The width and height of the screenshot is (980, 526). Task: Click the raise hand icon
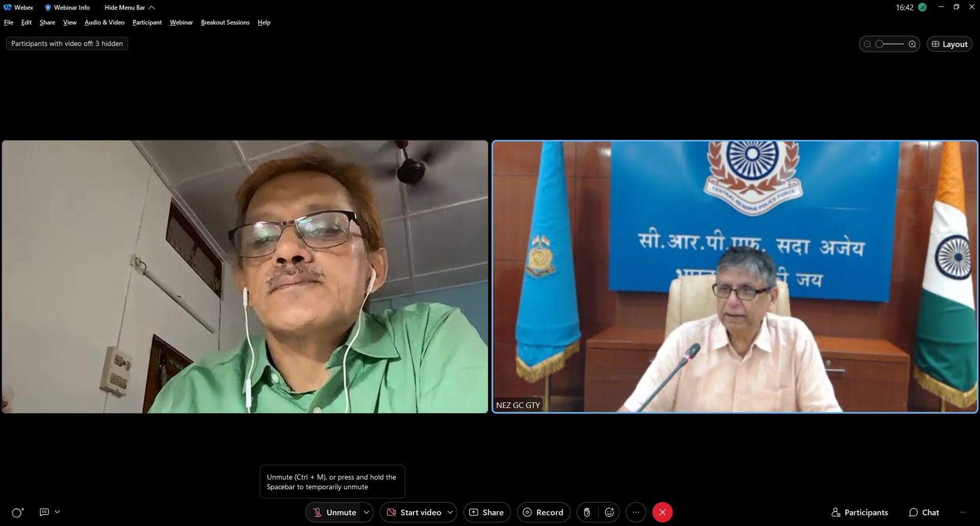point(587,512)
